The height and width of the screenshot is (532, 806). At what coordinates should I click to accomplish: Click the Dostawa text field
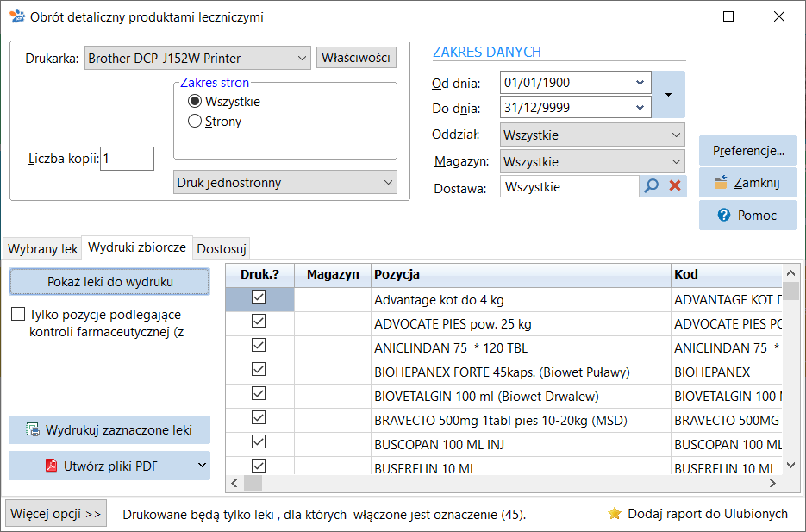[570, 186]
